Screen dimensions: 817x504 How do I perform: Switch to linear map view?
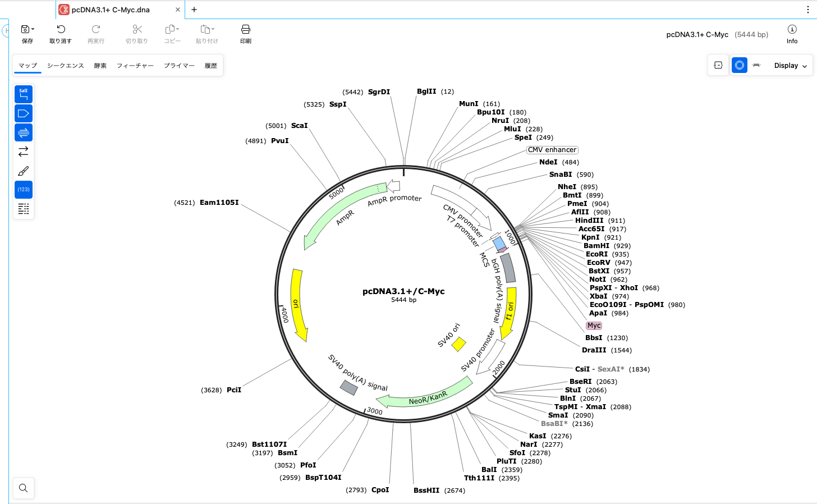(x=756, y=66)
